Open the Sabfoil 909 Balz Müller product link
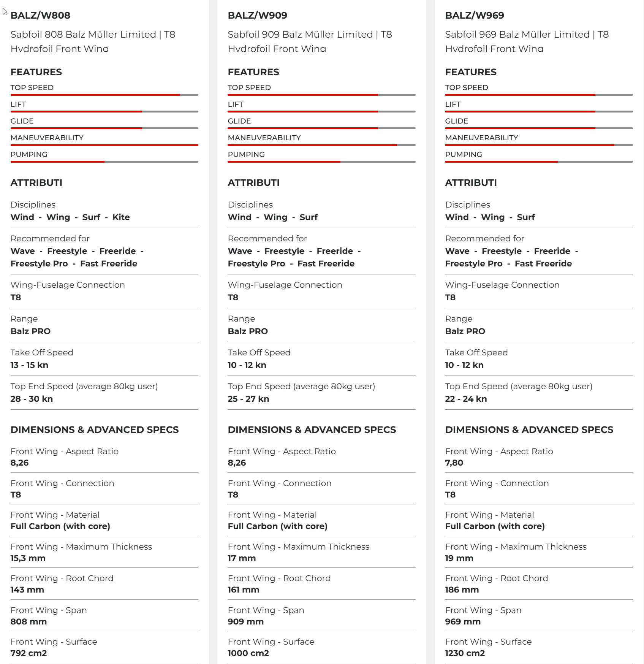Image resolution: width=644 pixels, height=664 pixels. (310, 41)
